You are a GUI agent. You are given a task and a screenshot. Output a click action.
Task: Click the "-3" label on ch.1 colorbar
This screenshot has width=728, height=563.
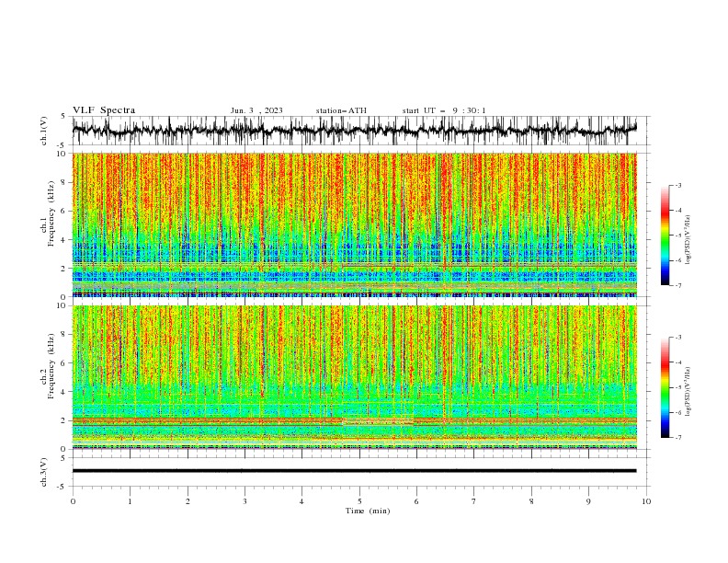click(677, 186)
